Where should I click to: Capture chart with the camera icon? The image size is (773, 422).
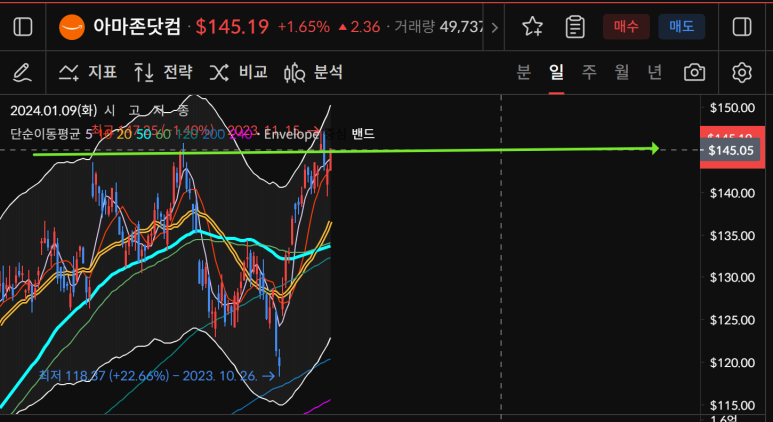click(694, 72)
